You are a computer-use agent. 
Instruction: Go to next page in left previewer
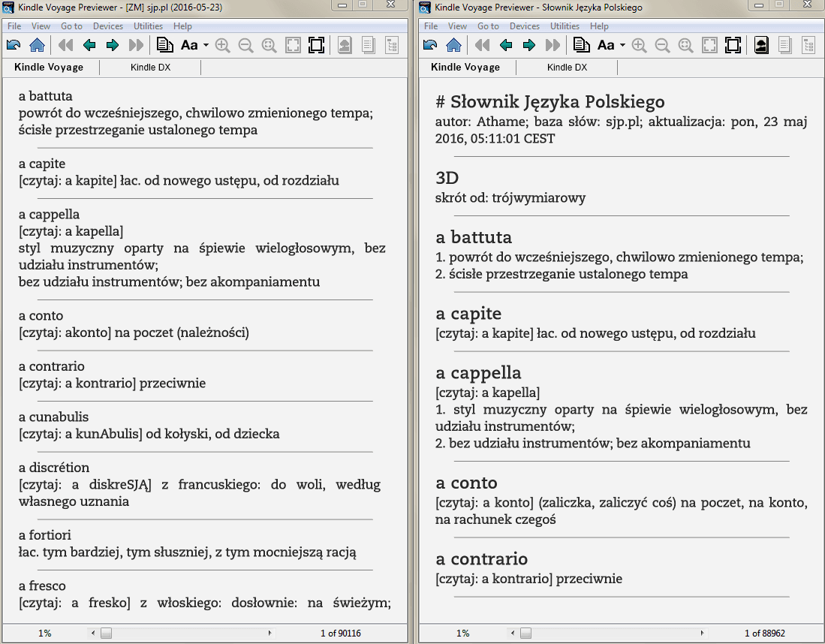pyautogui.click(x=113, y=45)
